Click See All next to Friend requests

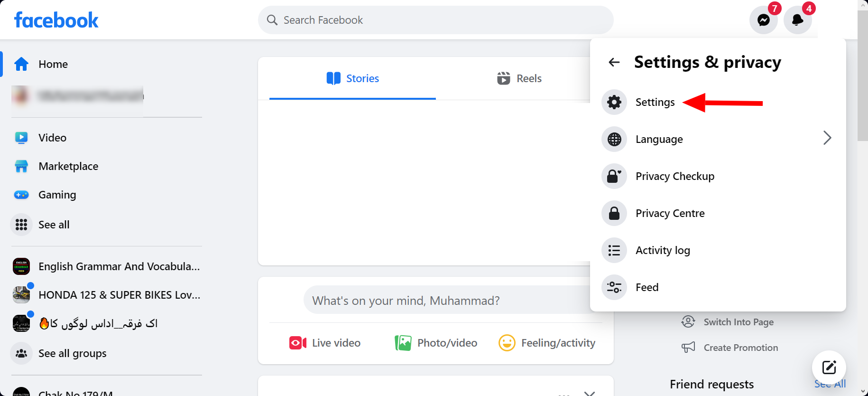tap(830, 384)
